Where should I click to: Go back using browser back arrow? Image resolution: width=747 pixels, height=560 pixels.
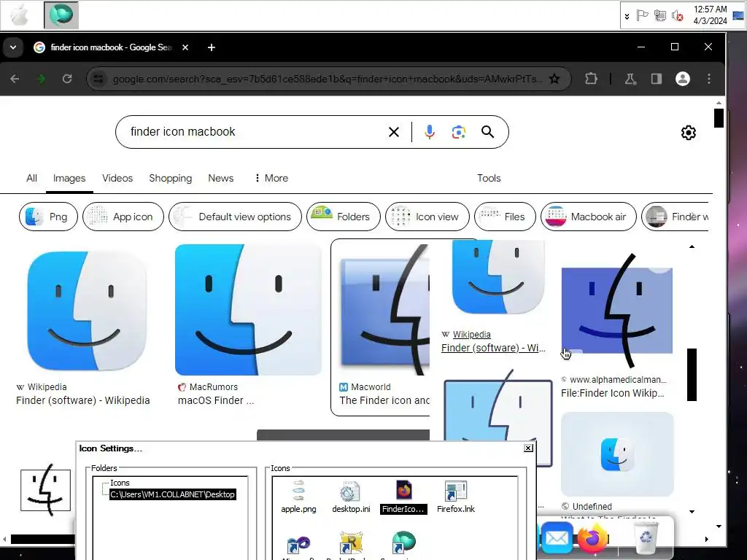click(15, 79)
